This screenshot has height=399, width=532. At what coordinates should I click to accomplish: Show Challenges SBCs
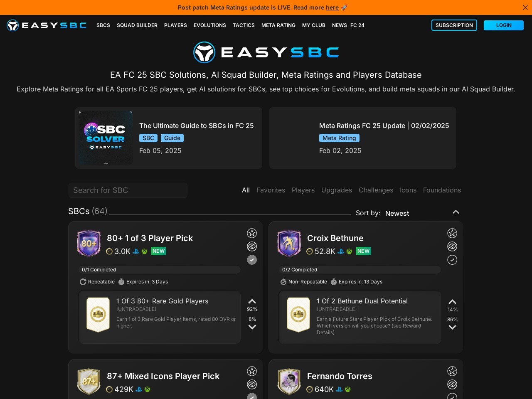click(x=376, y=190)
